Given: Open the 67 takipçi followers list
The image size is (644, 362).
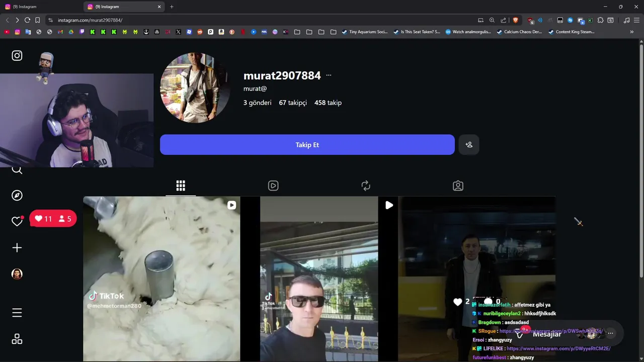Looking at the screenshot, I should tap(293, 103).
